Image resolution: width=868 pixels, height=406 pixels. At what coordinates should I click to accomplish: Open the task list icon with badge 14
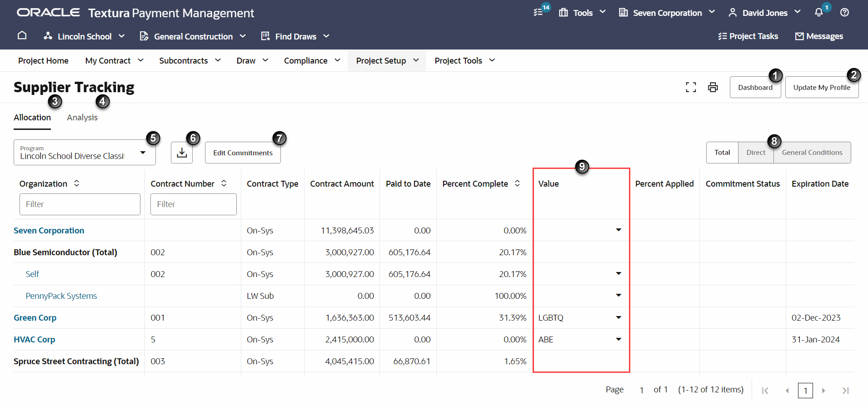[539, 12]
